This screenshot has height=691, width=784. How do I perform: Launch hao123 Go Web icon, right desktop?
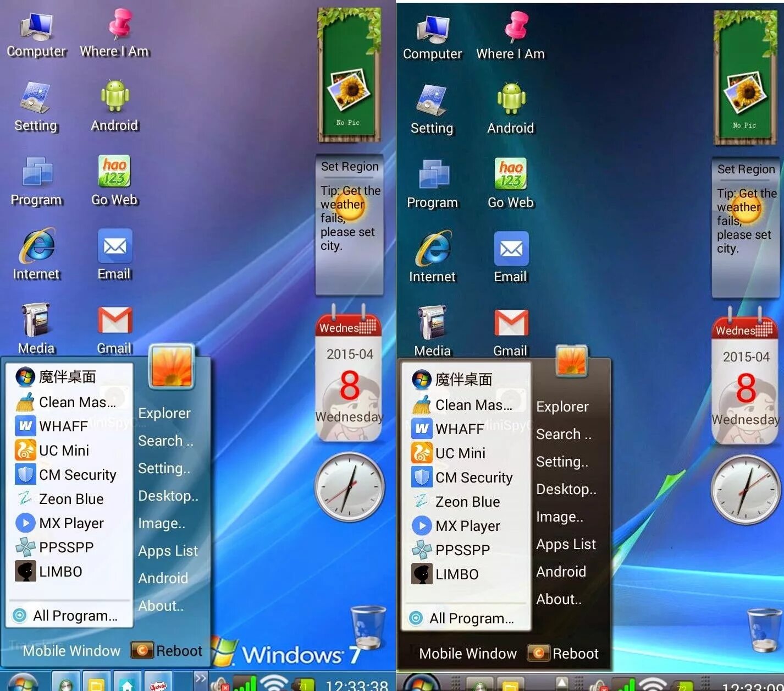point(511,174)
